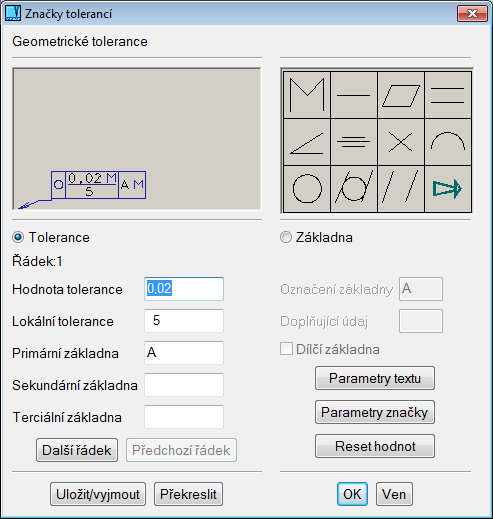Image resolution: width=493 pixels, height=519 pixels.
Task: Click the tolerance frame preview drawing
Action: pyautogui.click(x=137, y=139)
